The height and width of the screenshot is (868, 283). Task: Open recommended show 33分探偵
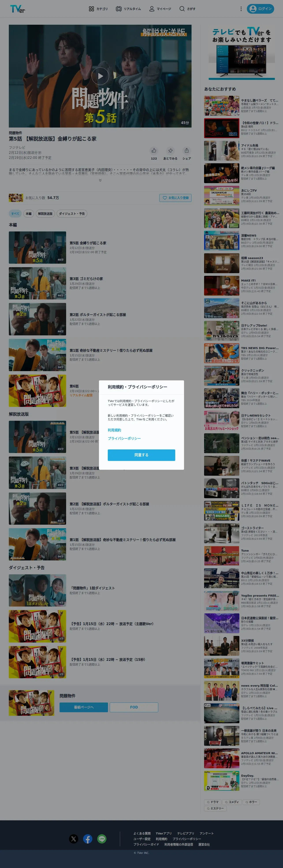[242, 646]
